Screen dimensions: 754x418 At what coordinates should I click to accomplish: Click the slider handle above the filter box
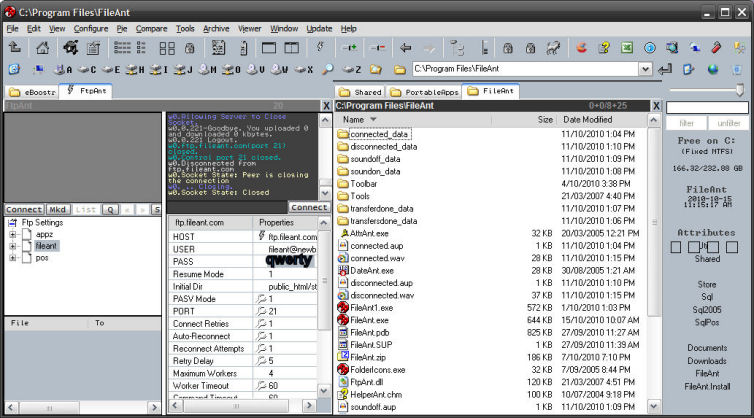(740, 89)
